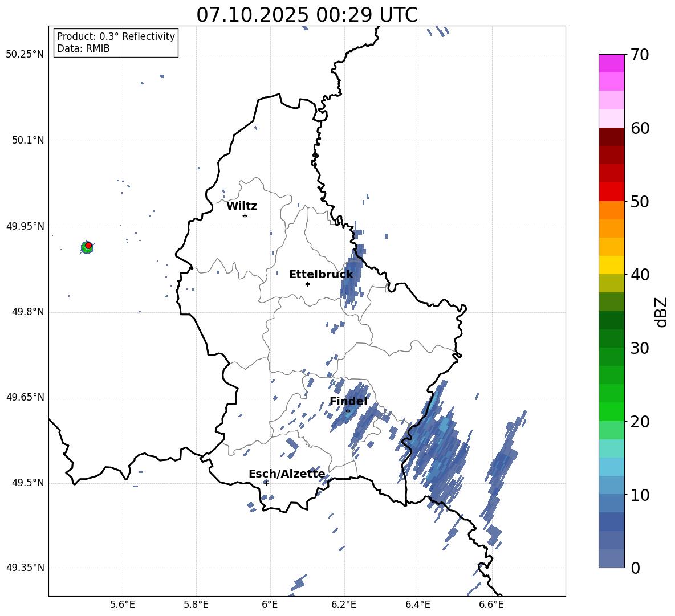Click the colorbar tick label 30
675x616 pixels.
640,348
